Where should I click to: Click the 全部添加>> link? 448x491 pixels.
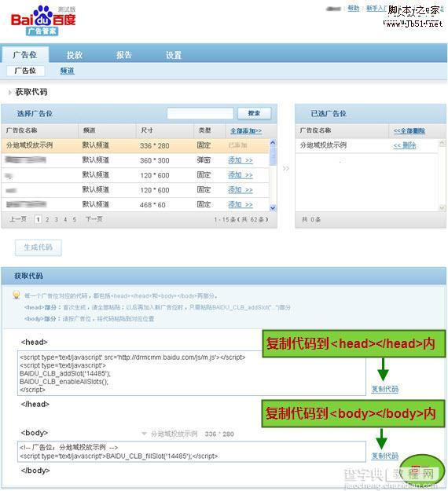coord(246,131)
